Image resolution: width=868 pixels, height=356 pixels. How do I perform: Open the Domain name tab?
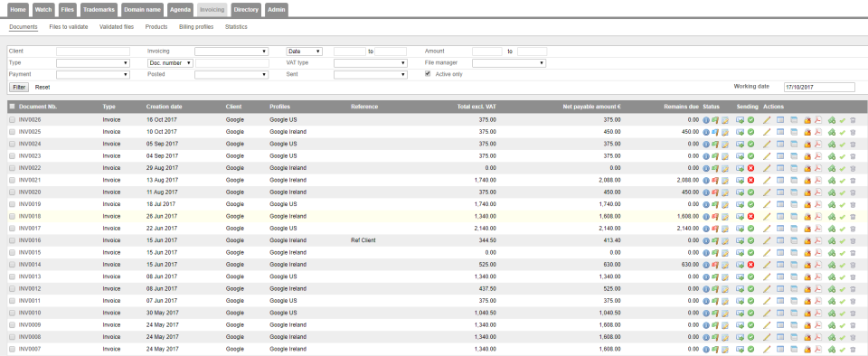point(143,10)
